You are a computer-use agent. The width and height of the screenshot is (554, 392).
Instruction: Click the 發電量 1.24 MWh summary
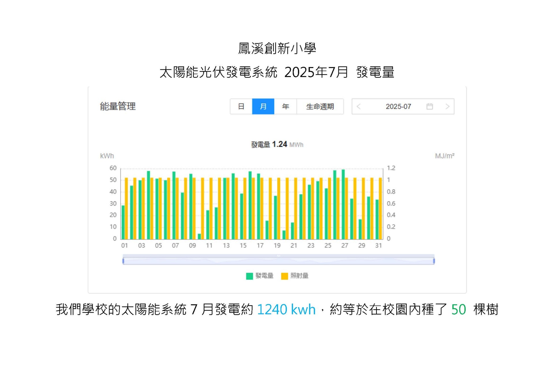277,144
